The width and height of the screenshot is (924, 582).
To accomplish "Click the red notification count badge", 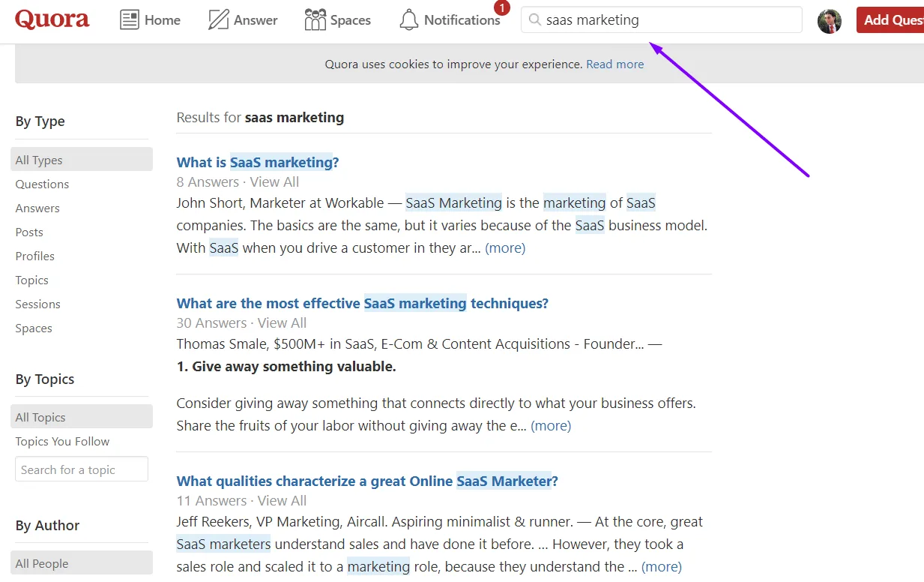I will pyautogui.click(x=502, y=8).
